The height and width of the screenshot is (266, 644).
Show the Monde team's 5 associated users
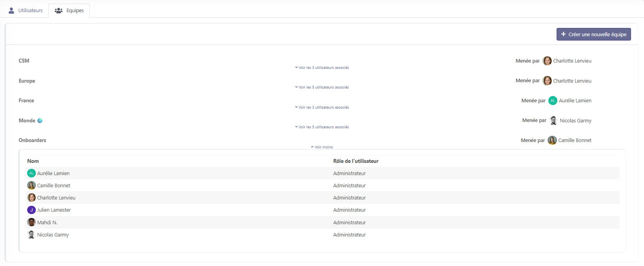pos(322,127)
